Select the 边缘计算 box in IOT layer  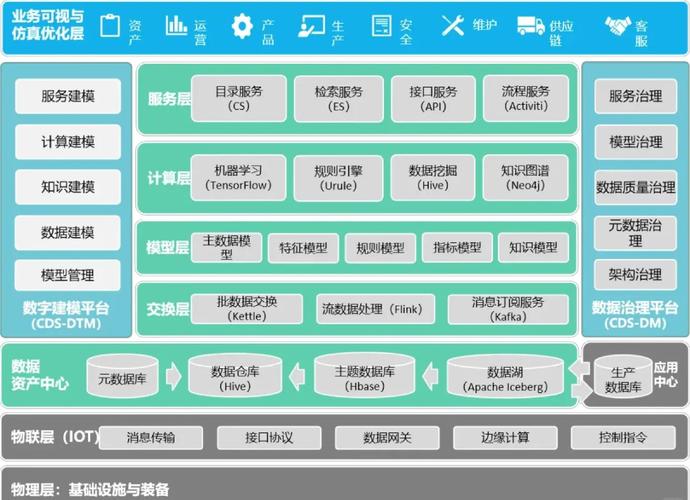coord(505,438)
